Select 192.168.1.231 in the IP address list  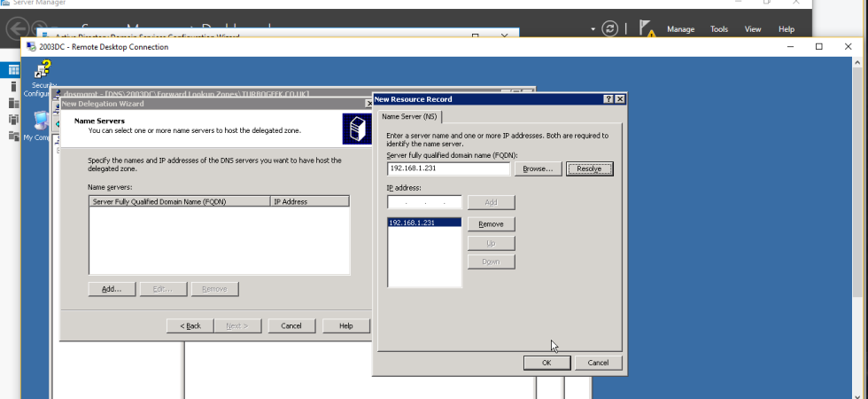pyautogui.click(x=424, y=223)
